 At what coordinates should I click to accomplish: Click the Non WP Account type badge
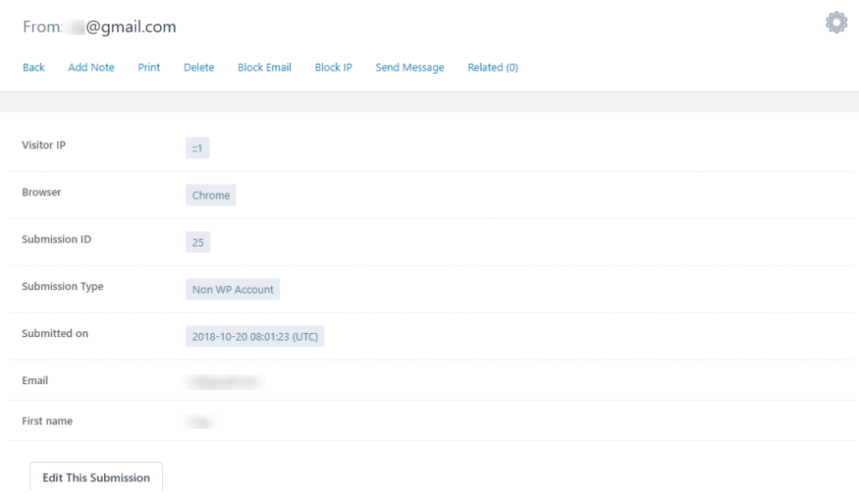tap(232, 288)
